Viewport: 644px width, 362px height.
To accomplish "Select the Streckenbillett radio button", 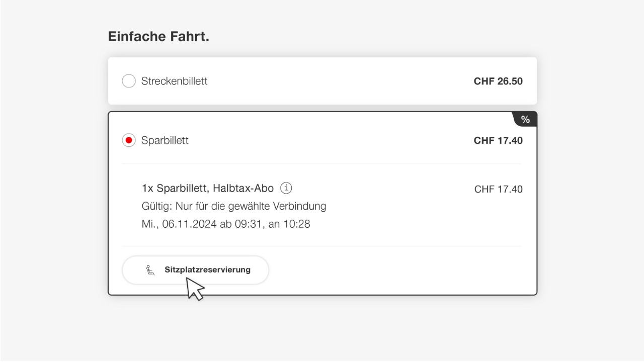I will tap(128, 80).
